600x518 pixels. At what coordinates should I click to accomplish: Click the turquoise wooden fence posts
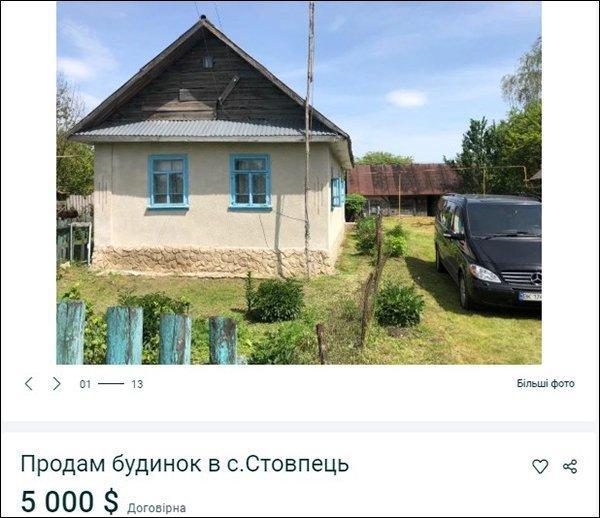[147, 332]
